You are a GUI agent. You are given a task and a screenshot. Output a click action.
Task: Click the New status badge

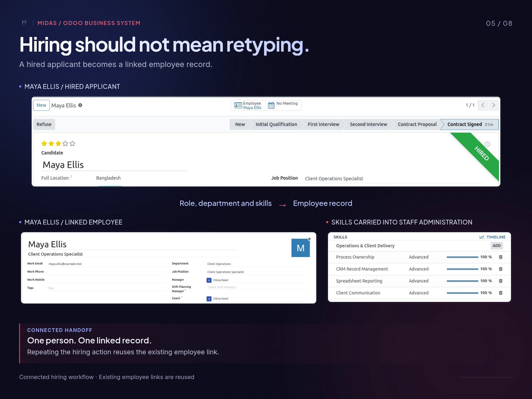pyautogui.click(x=41, y=105)
